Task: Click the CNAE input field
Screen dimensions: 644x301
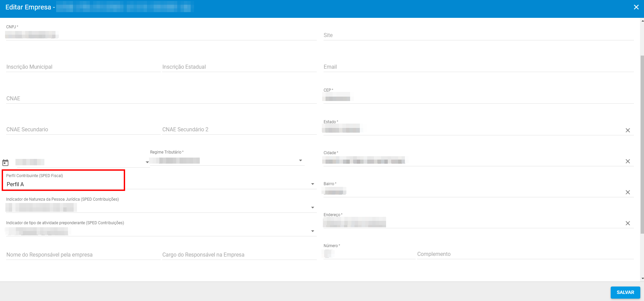Action: pos(161,98)
